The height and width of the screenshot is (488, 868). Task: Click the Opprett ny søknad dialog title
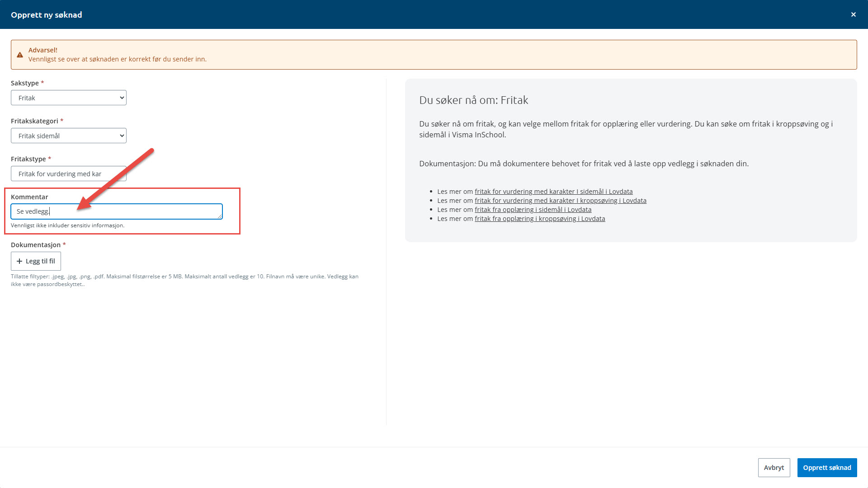[x=47, y=14]
